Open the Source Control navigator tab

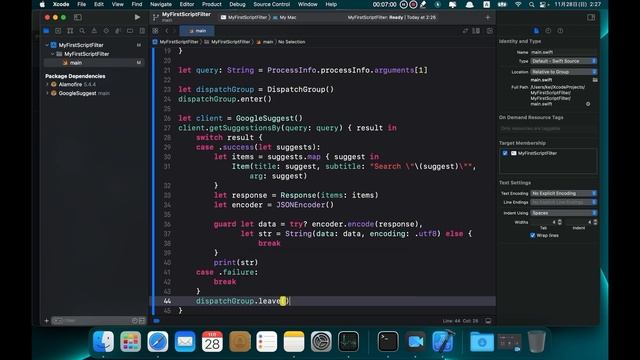[x=58, y=31]
